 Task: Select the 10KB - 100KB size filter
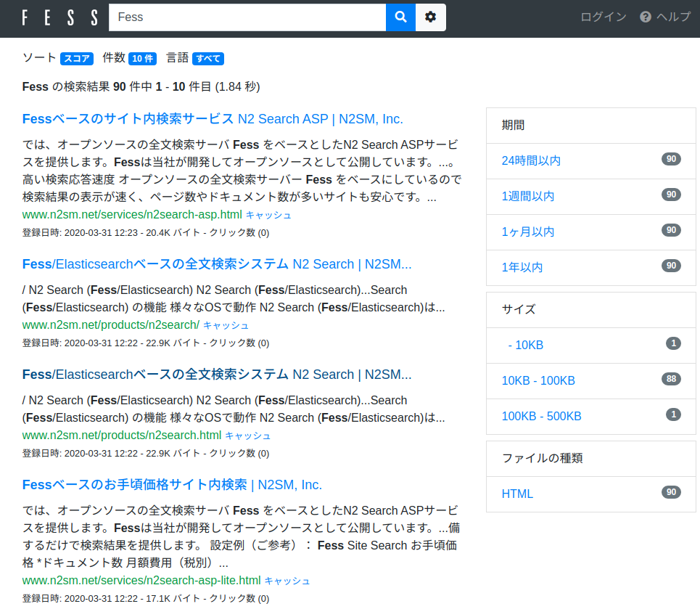538,381
